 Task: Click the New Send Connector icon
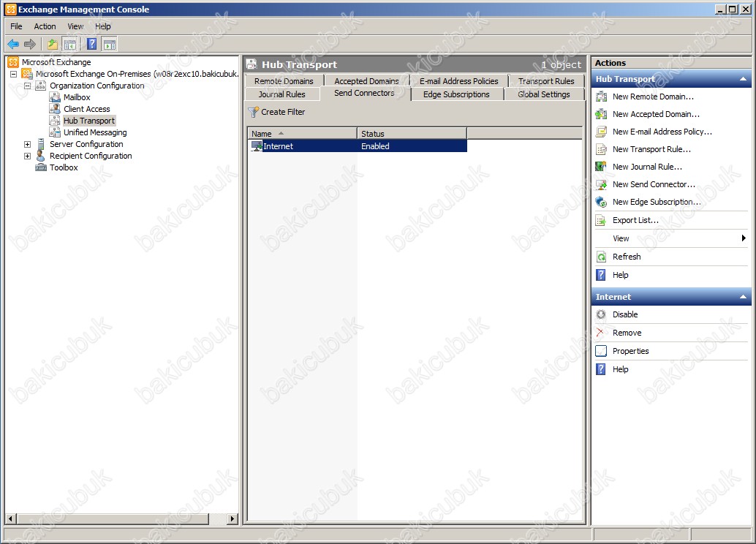coord(601,184)
